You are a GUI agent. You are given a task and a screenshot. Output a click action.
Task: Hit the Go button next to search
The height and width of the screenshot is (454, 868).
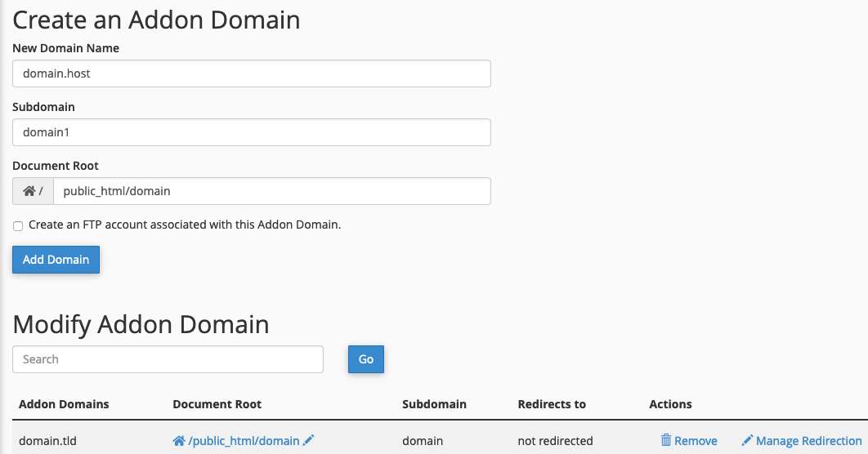tap(365, 359)
